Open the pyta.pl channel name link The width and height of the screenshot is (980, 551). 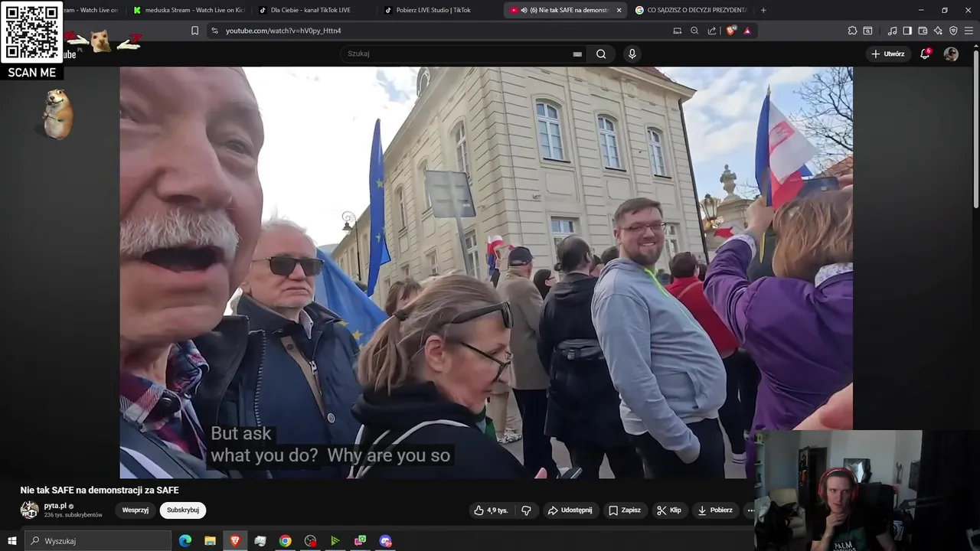click(55, 506)
